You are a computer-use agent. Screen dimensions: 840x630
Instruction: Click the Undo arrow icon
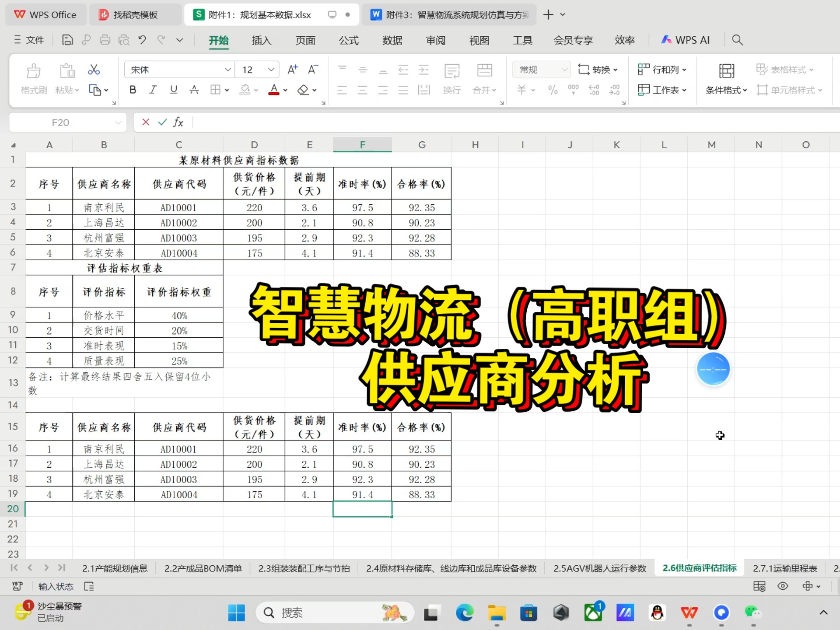(x=142, y=40)
